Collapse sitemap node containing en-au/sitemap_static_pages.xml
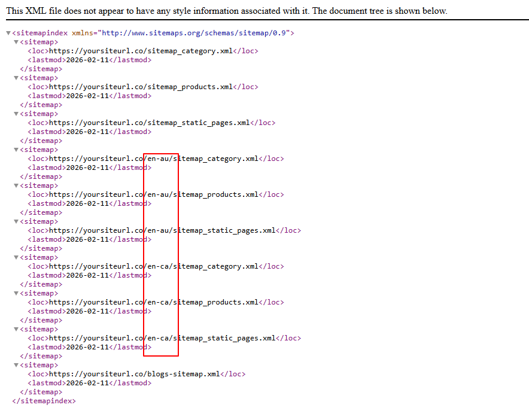 pos(16,222)
